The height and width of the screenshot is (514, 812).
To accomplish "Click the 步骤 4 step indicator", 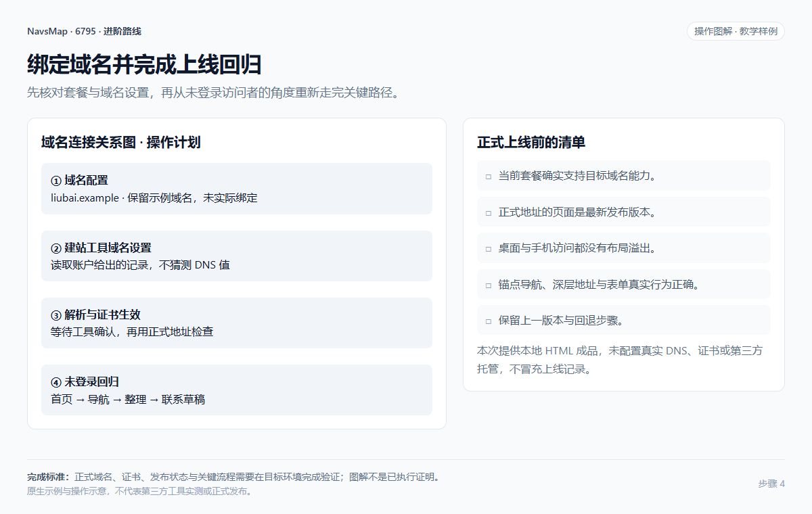I will tap(771, 484).
